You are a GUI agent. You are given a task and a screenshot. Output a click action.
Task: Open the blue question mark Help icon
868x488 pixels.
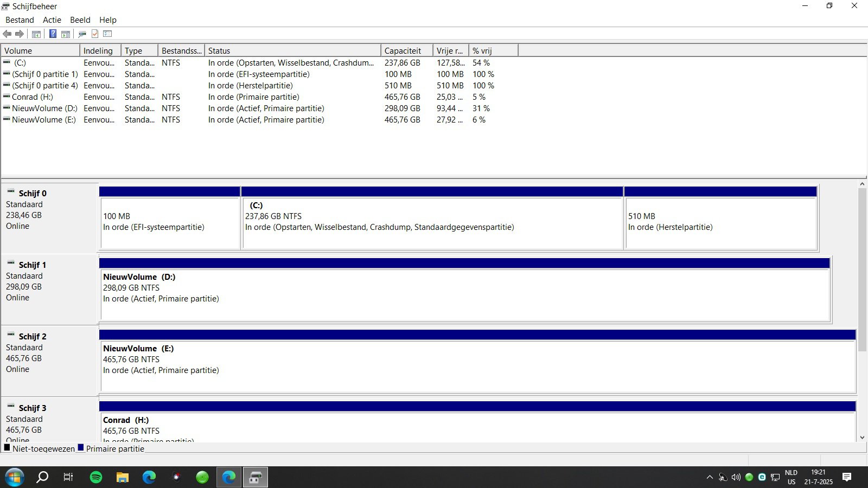[53, 34]
